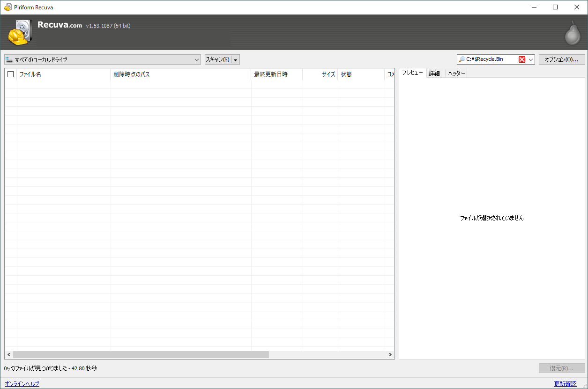Open the オプション(O)... button
The image size is (588, 389).
point(561,59)
